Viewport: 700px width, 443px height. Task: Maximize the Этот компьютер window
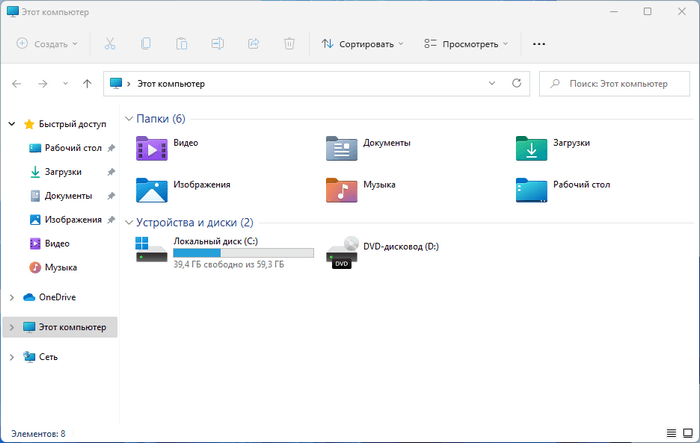point(648,12)
